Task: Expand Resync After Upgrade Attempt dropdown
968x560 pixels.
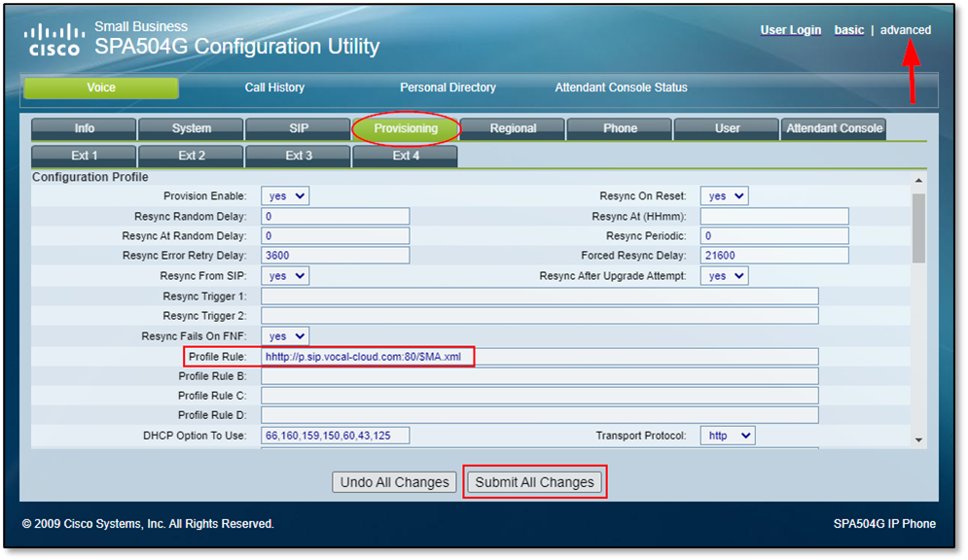Action: pyautogui.click(x=724, y=276)
